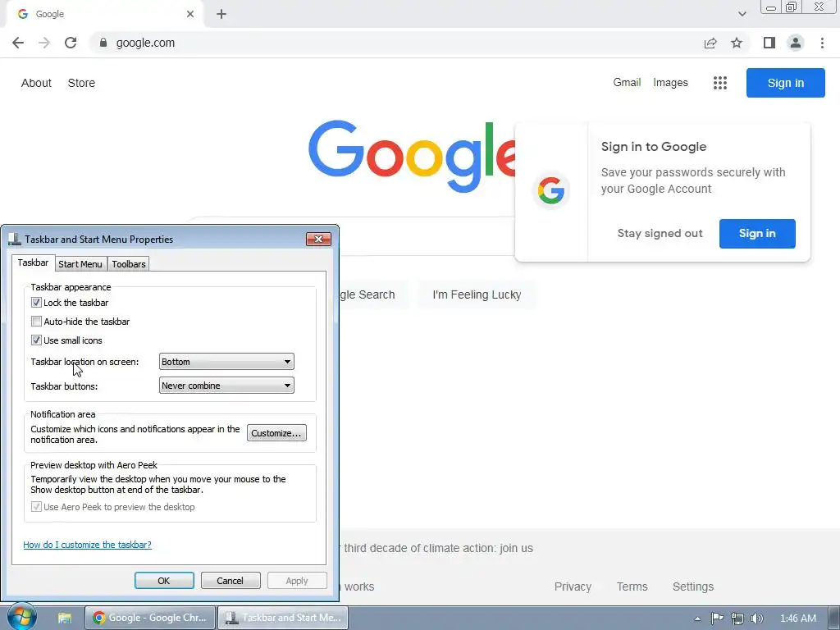Go back with Chrome's back arrow
Screen dimensions: 840x630
coord(18,43)
